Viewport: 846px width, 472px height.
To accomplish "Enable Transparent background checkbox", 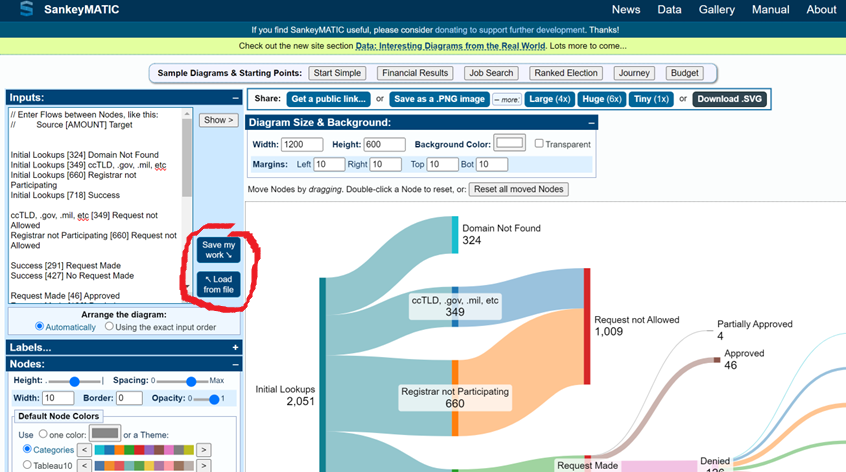I will 539,144.
